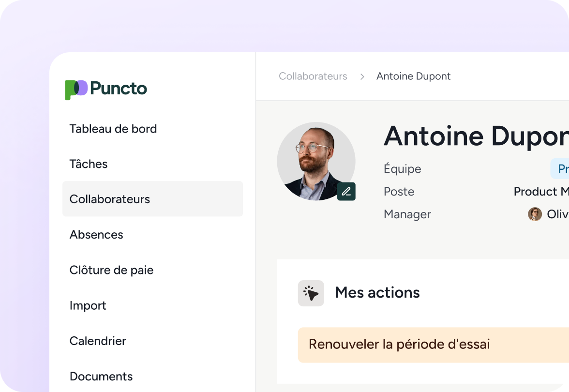Open the Absences section
Image resolution: width=569 pixels, height=392 pixels.
tap(96, 235)
